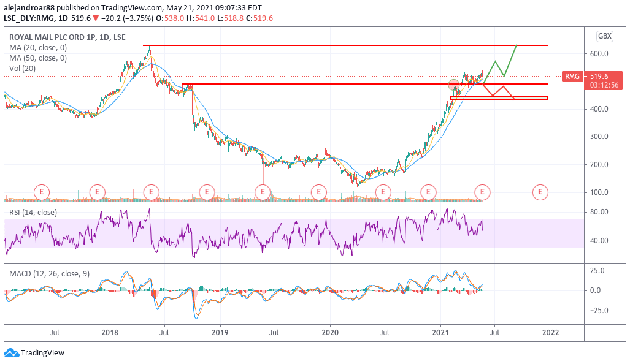Select the RSI (14, close) indicator label
Viewport: 630px width, 364px height.
point(33,212)
